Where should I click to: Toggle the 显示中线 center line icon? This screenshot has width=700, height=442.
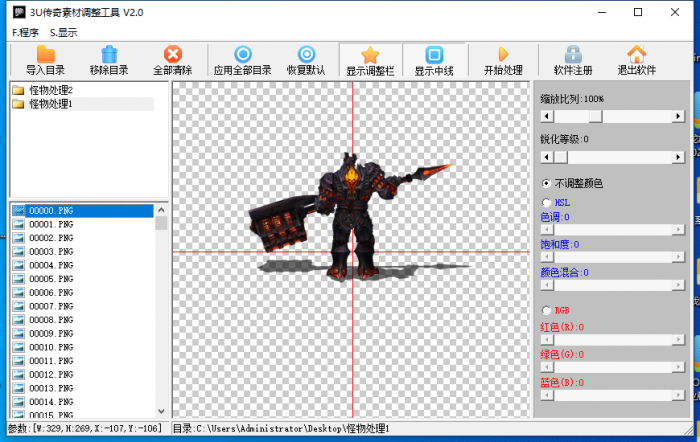pyautogui.click(x=434, y=61)
